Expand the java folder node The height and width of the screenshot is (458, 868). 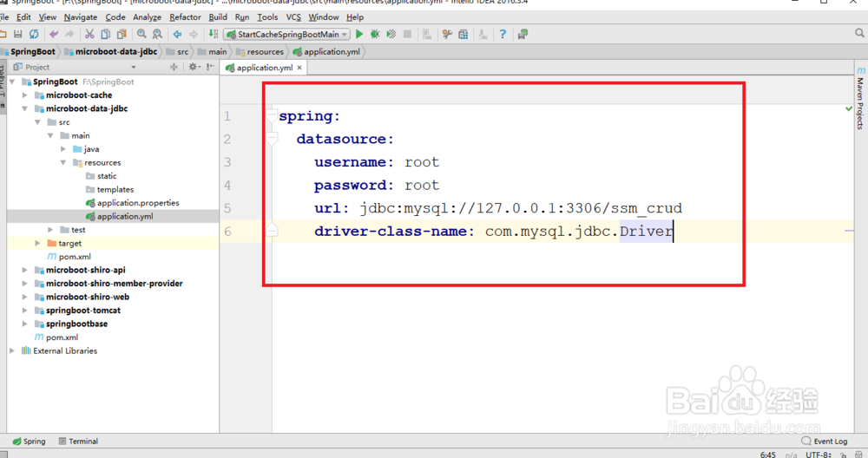(x=63, y=149)
